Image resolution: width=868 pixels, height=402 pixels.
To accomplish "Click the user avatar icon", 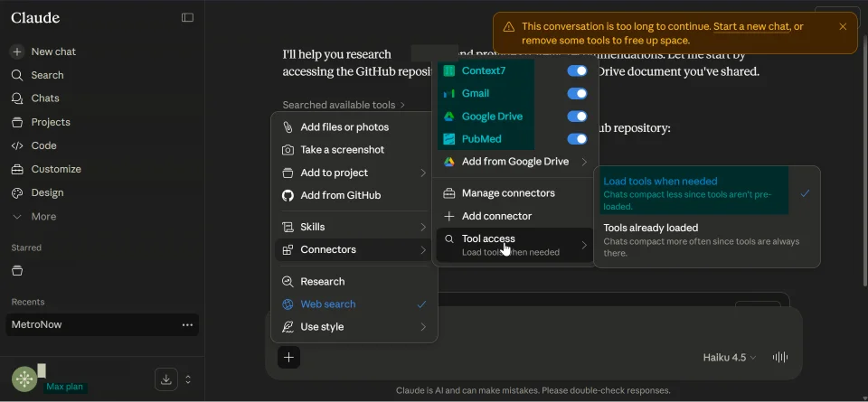I will tap(24, 379).
